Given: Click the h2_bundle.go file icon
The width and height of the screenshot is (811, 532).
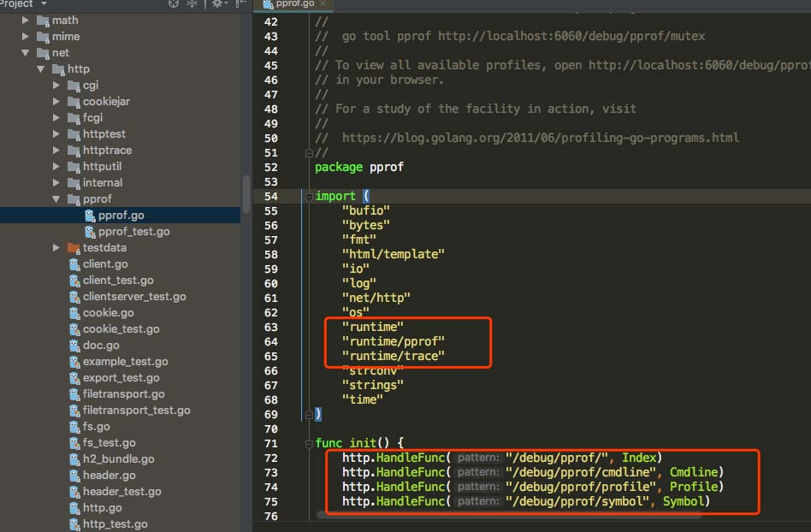Looking at the screenshot, I should click(74, 459).
